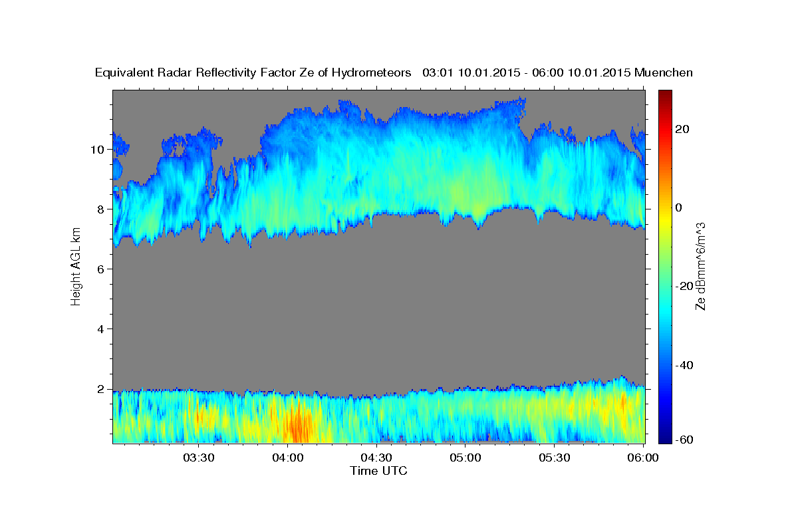Click the height tick label 10
Image resolution: width=798 pixels, height=532 pixels.
coord(99,149)
